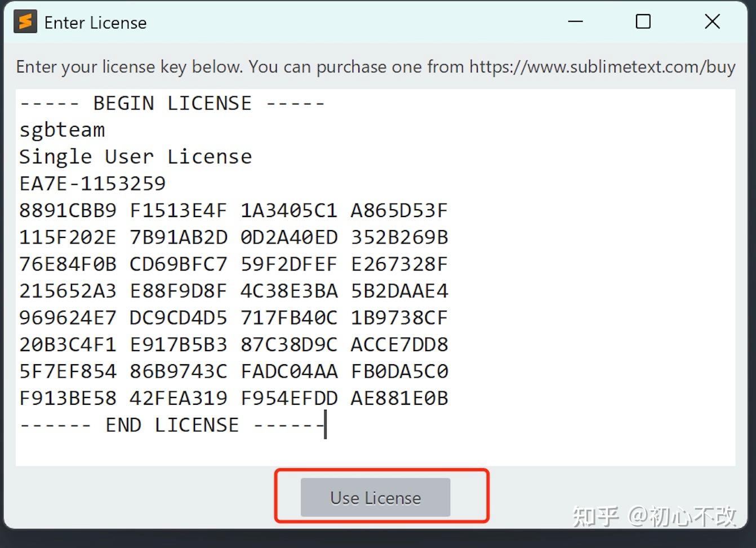Click the hex block 215652A3

(x=67, y=290)
